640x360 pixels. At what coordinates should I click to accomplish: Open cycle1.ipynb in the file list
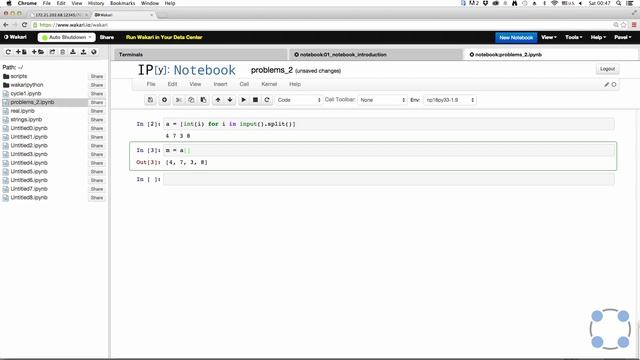pyautogui.click(x=26, y=93)
